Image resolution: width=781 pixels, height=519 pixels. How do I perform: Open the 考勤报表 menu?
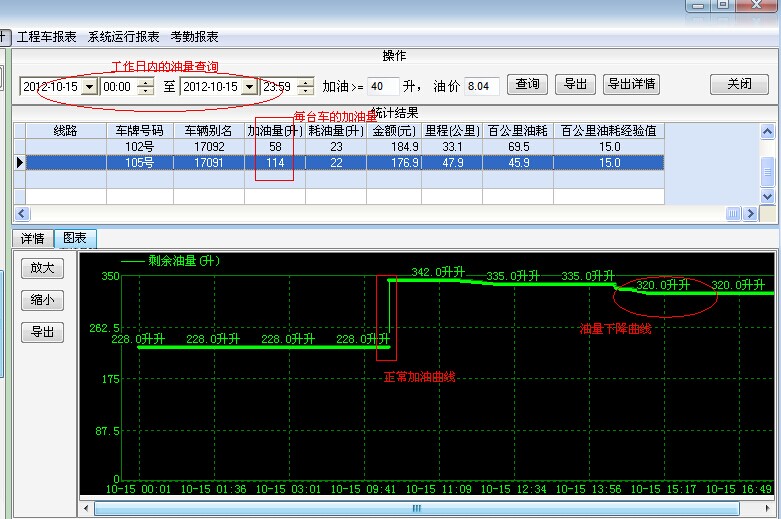click(194, 37)
